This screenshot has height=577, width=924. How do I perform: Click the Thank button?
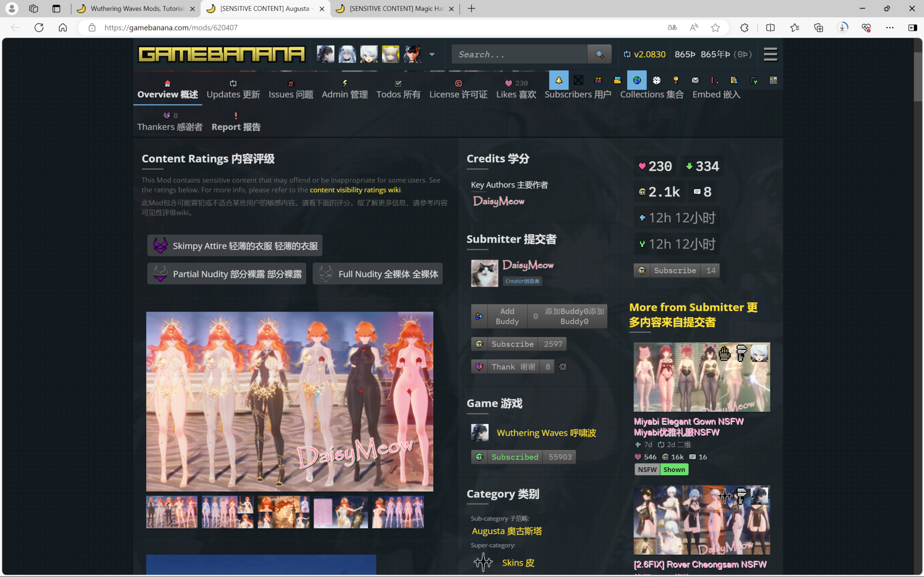point(513,367)
